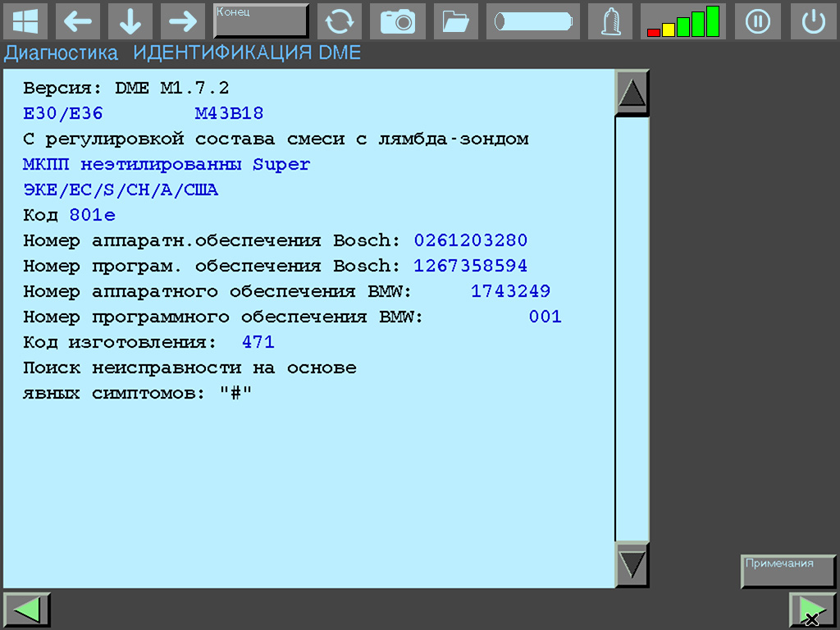This screenshot has width=840, height=630.
Task: Open the folder icon in the toolbar
Action: pyautogui.click(x=455, y=21)
